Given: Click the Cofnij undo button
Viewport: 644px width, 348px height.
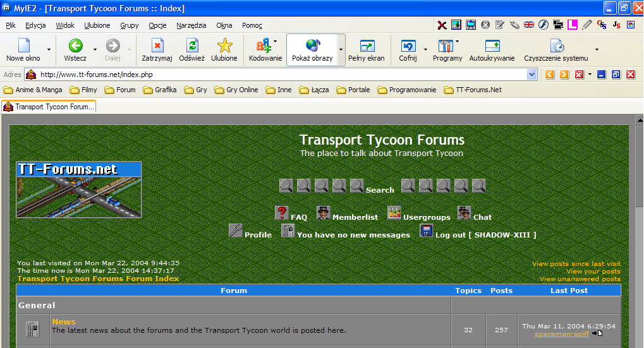Looking at the screenshot, I should 408,50.
